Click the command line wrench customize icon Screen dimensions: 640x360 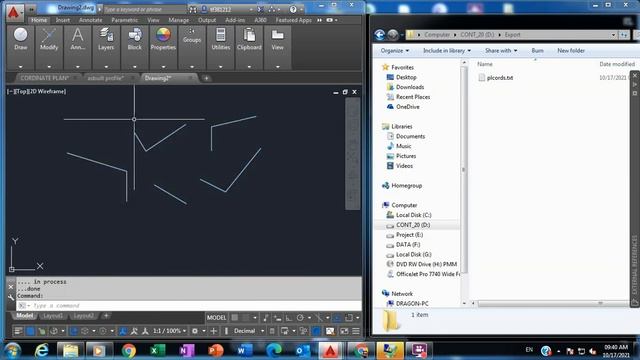11,298
